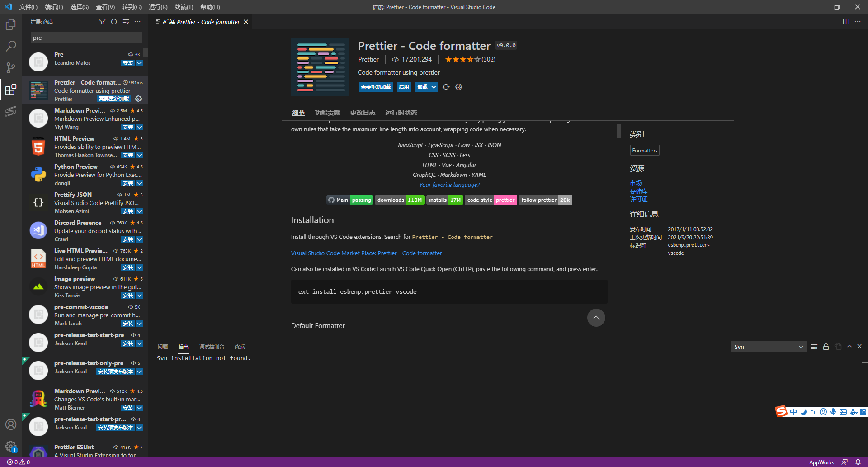Open the Accounts icon in activity bar
The height and width of the screenshot is (467, 868).
[11, 424]
